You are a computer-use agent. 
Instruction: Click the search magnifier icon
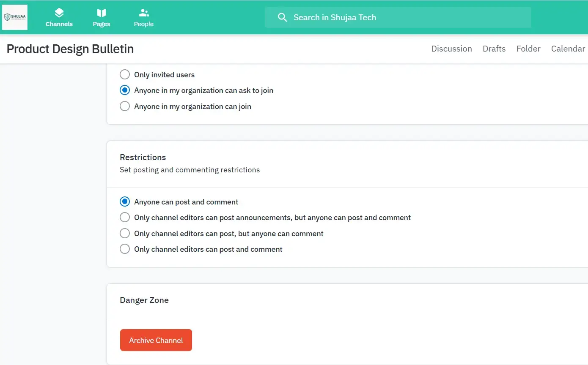[x=282, y=17]
